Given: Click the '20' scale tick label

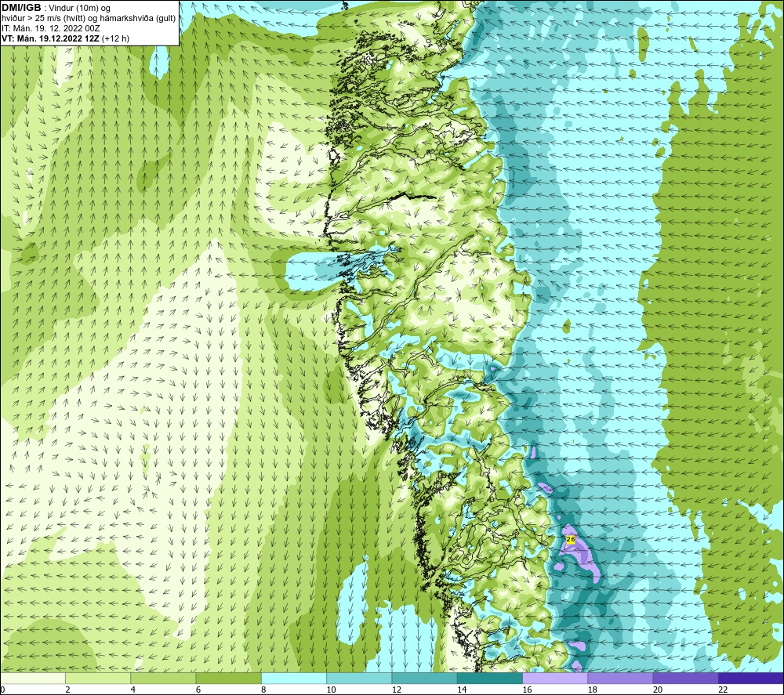Looking at the screenshot, I should coord(658,690).
